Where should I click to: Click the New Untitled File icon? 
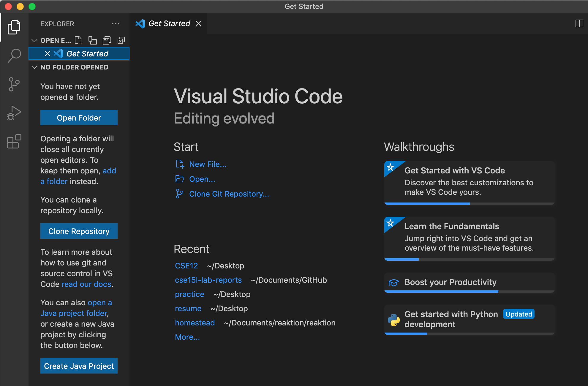[78, 40]
